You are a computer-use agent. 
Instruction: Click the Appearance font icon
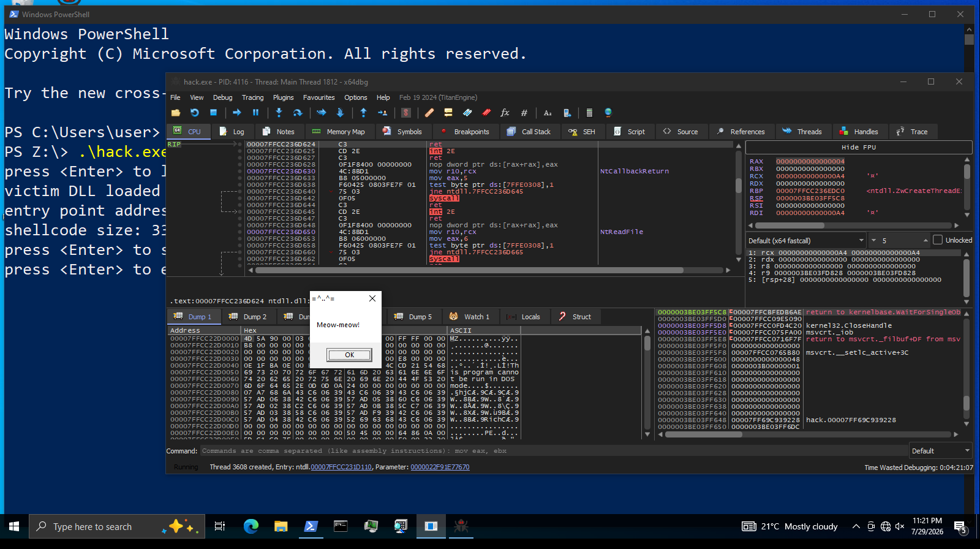coord(548,113)
